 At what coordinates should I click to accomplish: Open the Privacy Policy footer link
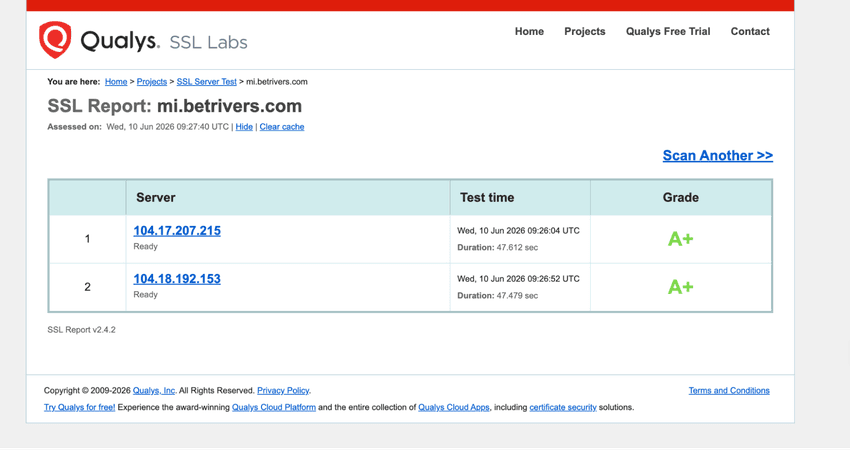[x=283, y=391]
